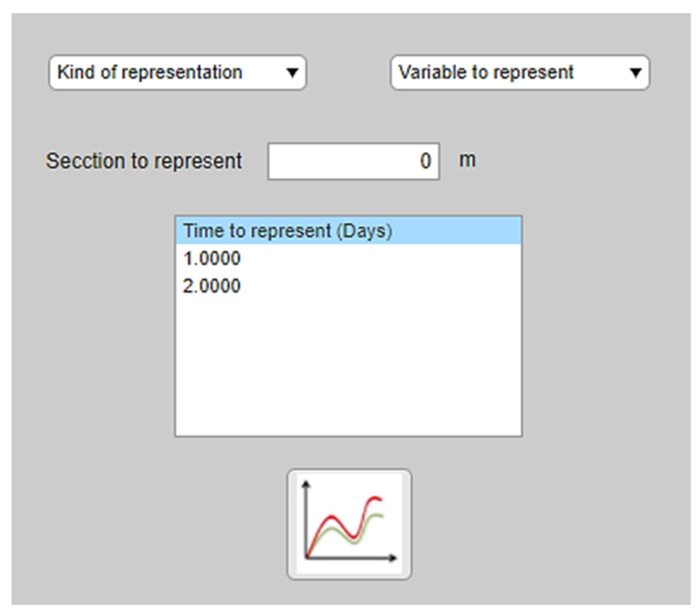The image size is (700, 616).
Task: Click the arrow on Variable to represent
Action: (x=635, y=73)
